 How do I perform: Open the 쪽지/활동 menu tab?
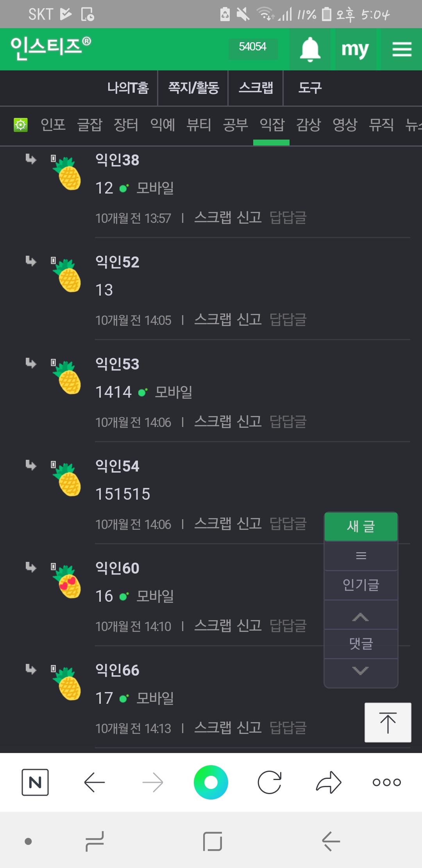point(193,88)
